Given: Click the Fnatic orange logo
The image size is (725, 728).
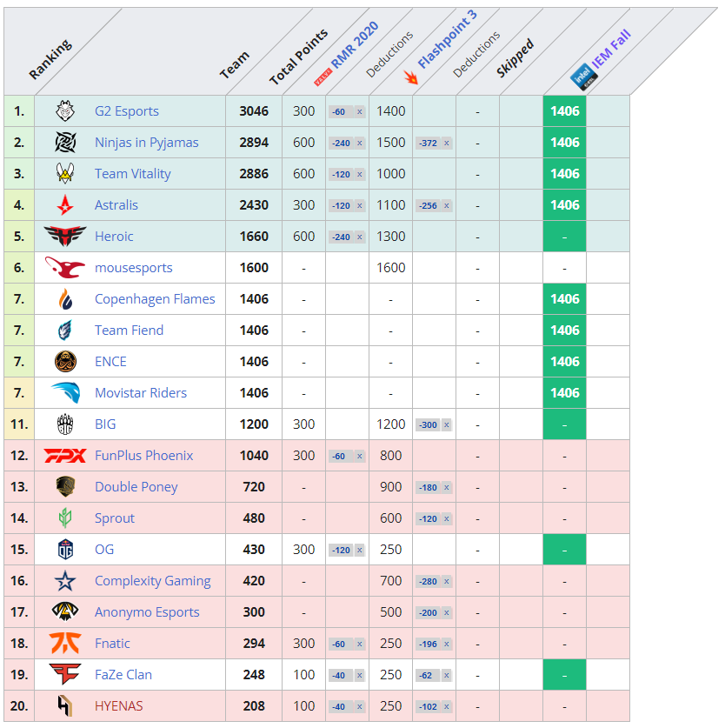Looking at the screenshot, I should pos(65,643).
